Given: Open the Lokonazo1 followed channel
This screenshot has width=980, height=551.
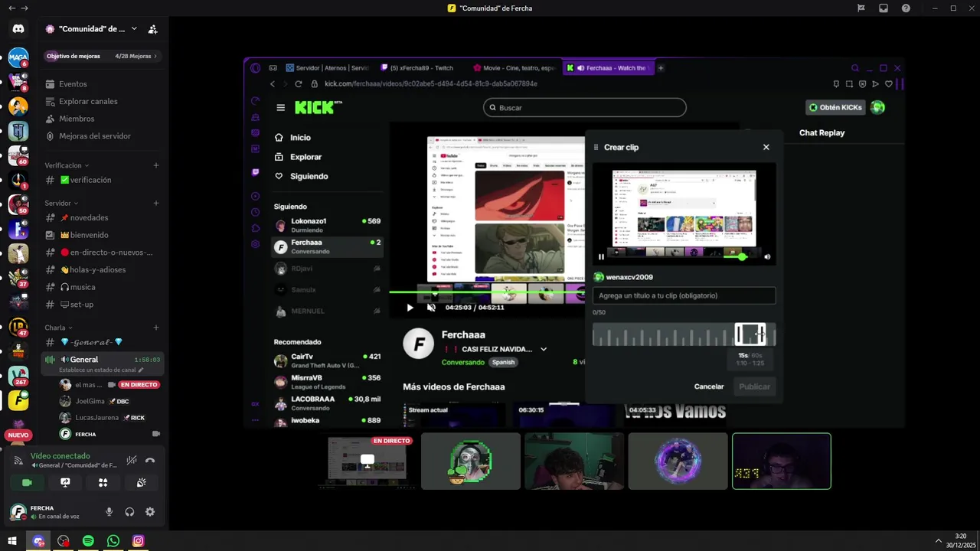Looking at the screenshot, I should coord(328,225).
